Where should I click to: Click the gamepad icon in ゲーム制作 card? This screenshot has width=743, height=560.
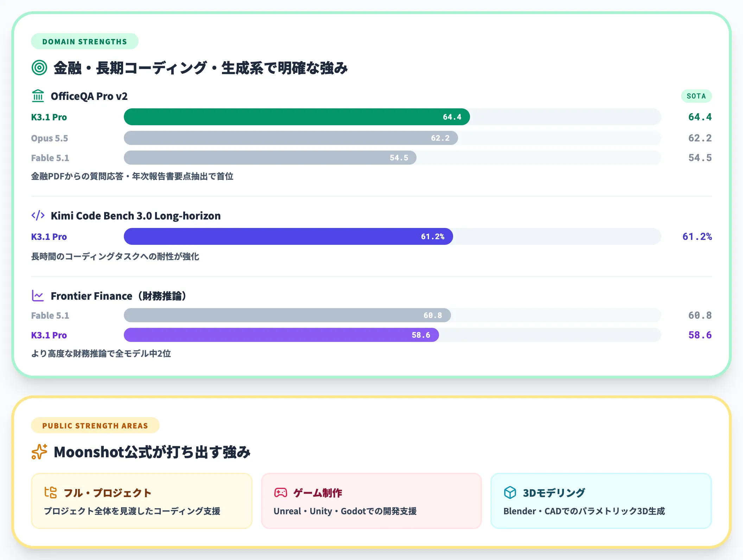point(281,492)
